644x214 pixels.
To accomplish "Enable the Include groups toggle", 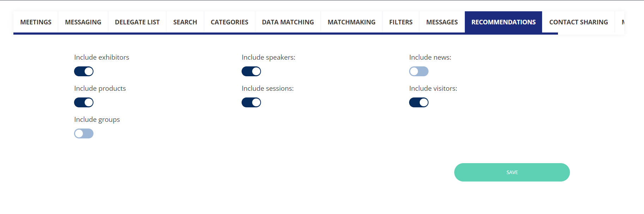I will pos(84,133).
